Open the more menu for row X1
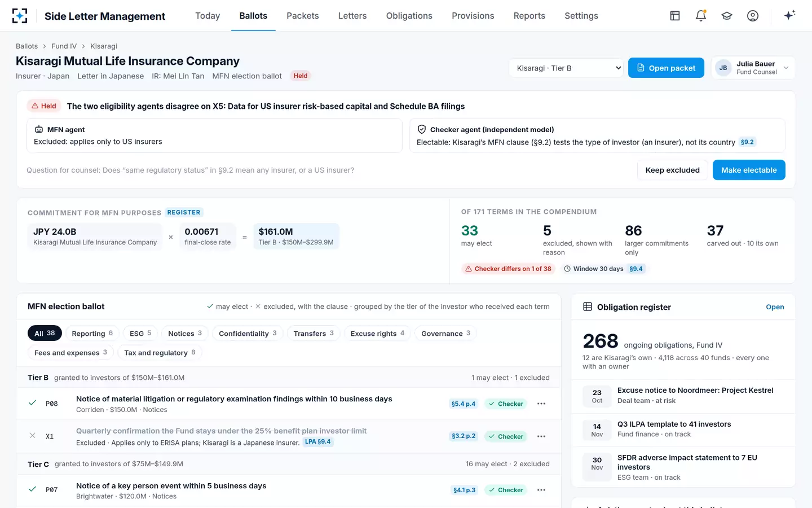The width and height of the screenshot is (812, 508). click(x=541, y=436)
